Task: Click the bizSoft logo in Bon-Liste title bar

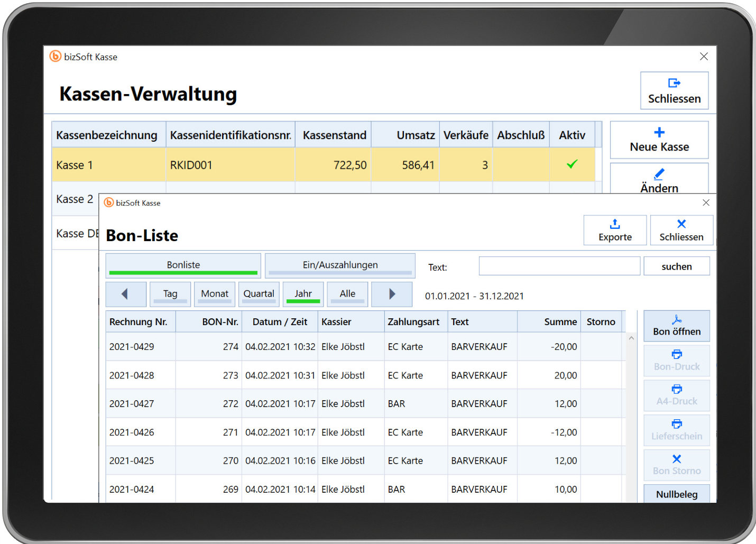Action: click(x=109, y=202)
